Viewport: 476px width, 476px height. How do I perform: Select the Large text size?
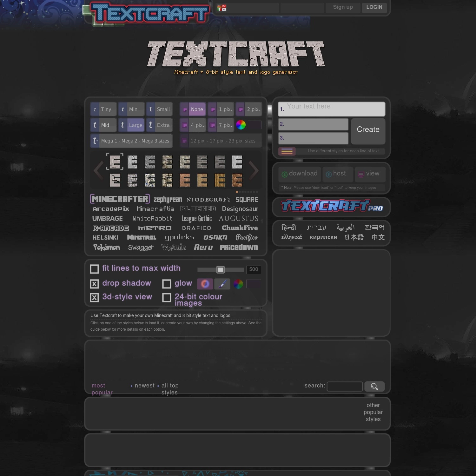point(131,125)
